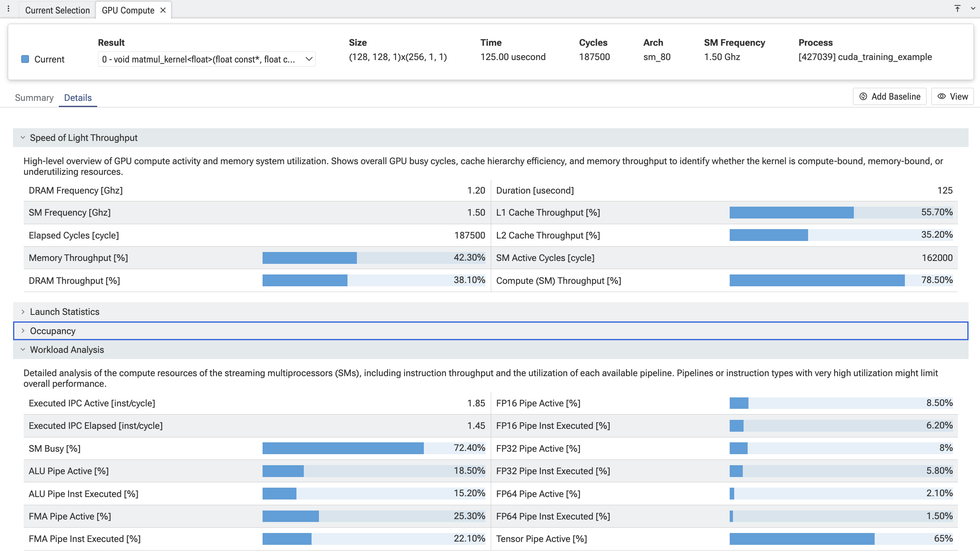Collapse the Workload Analysis section
980x553 pixels.
point(491,350)
